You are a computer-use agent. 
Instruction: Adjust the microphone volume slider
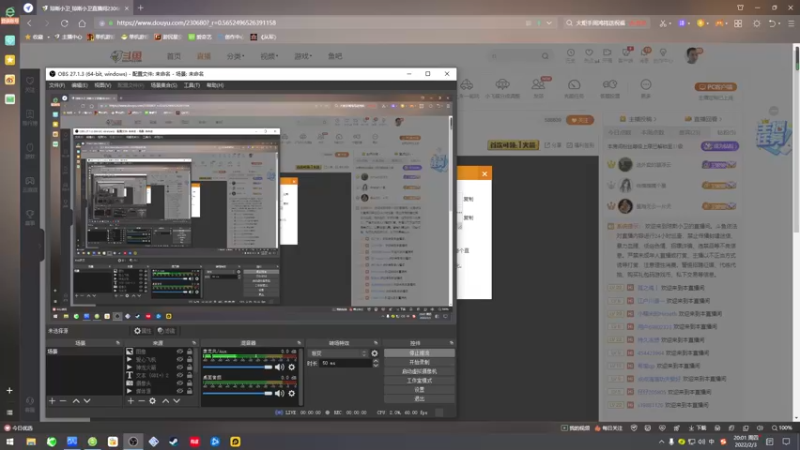(x=238, y=367)
